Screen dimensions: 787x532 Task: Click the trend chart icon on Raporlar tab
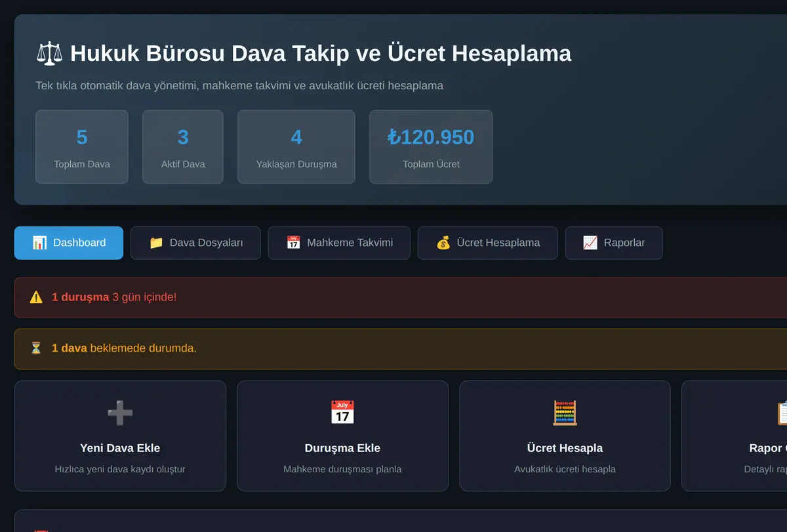tap(590, 243)
